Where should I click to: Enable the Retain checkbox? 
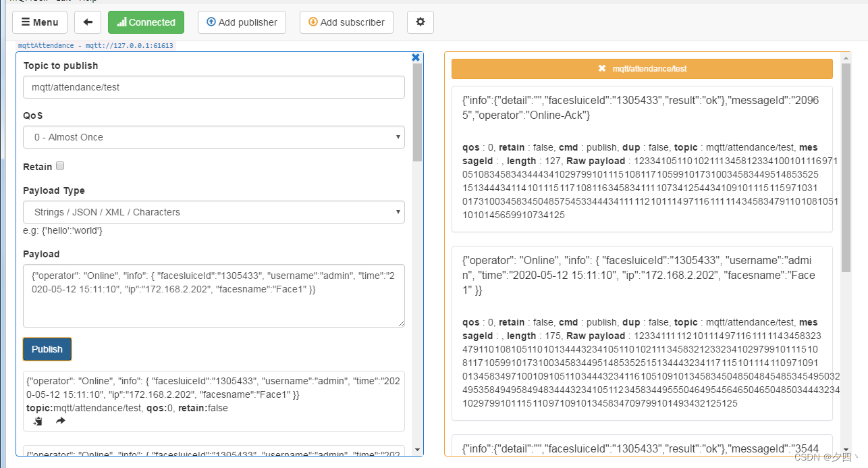(60, 166)
